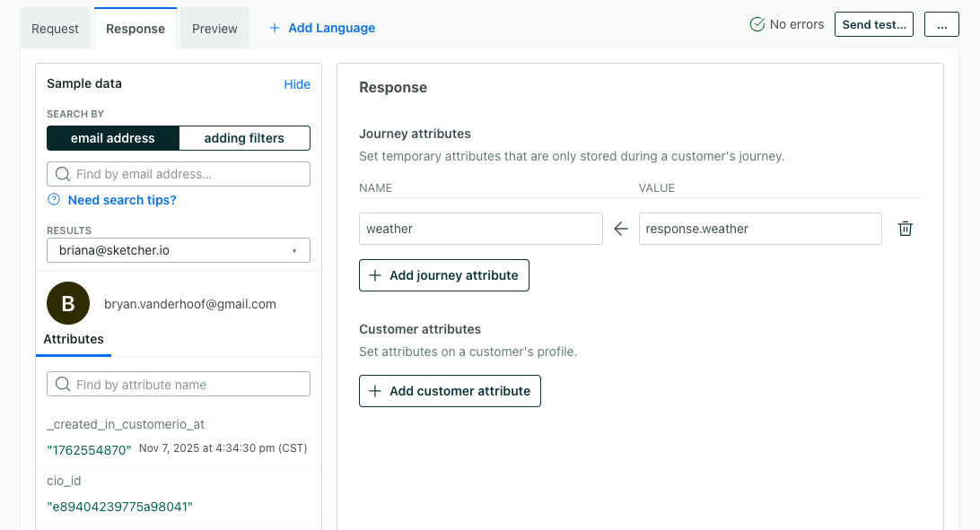Click Add customer attribute button

coord(450,391)
